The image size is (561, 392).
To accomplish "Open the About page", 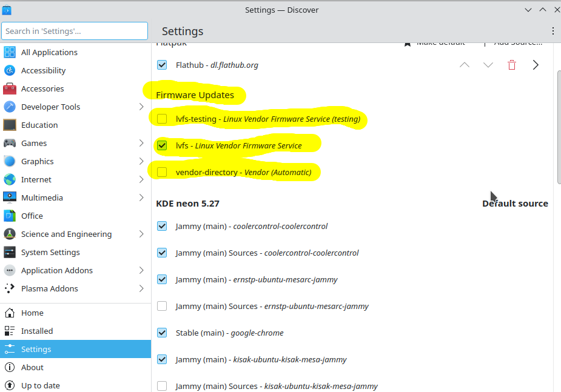I will tap(32, 367).
